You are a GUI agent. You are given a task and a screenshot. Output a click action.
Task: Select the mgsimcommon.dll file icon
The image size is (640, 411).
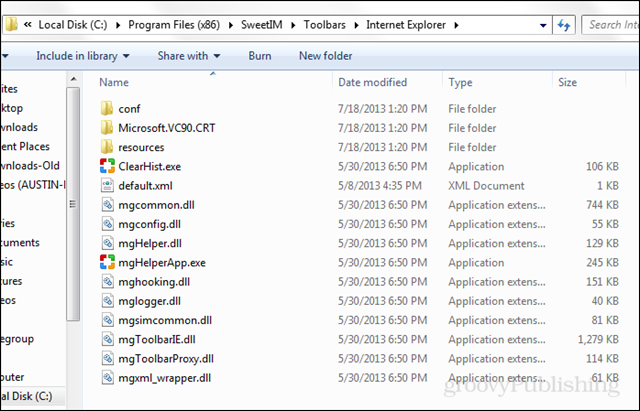pos(107,320)
